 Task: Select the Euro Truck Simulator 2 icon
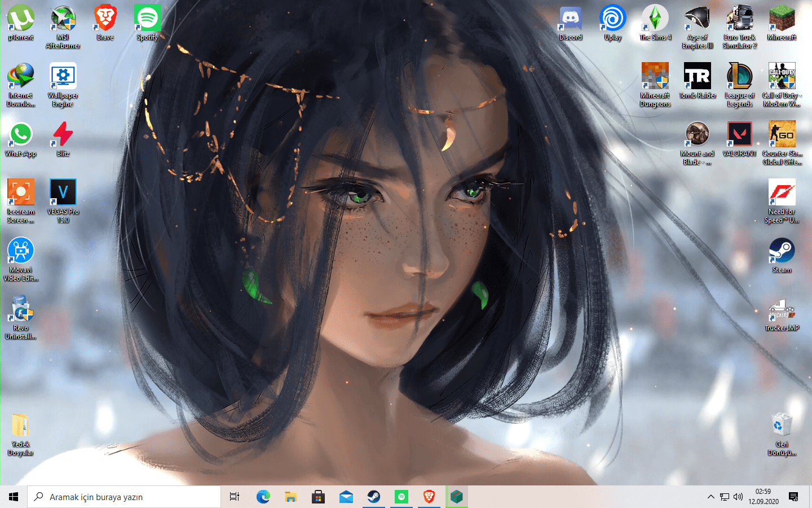(740, 27)
